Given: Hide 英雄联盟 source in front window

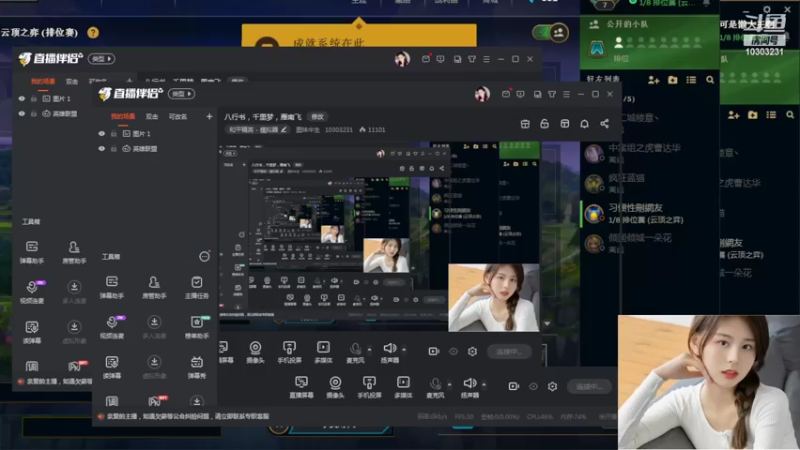Looking at the screenshot, I should (102, 148).
